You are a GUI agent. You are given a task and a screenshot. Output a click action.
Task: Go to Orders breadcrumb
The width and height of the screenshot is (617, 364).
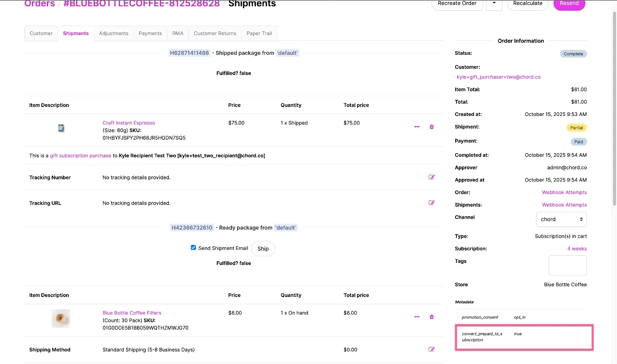pos(40,4)
